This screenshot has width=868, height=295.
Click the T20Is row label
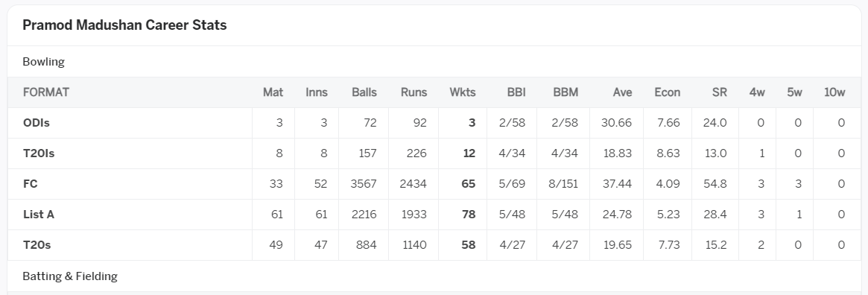pyautogui.click(x=39, y=153)
